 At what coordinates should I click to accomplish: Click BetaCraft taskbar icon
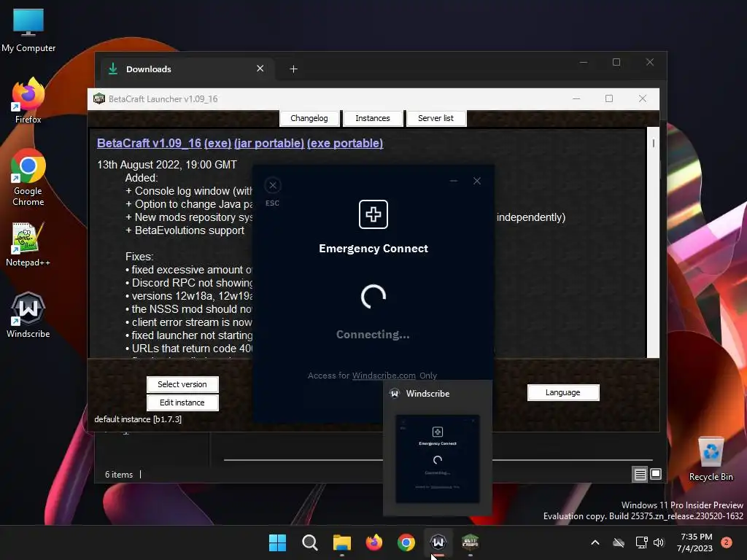[471, 542]
